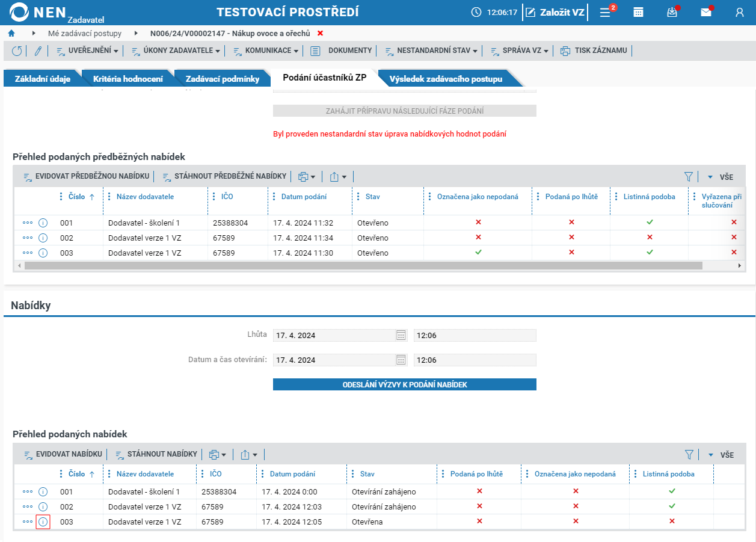Open row actions for preliminary offer 002
Image resolution: width=756 pixels, height=542 pixels.
28,238
